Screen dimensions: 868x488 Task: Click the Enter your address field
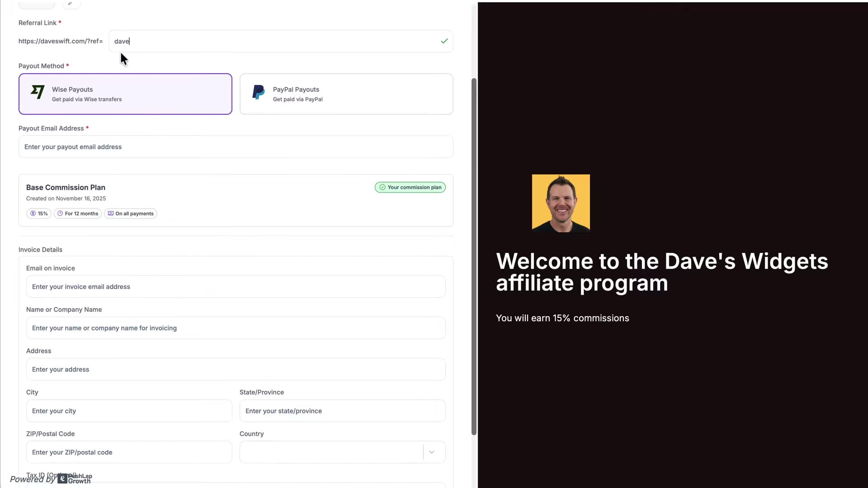click(236, 370)
